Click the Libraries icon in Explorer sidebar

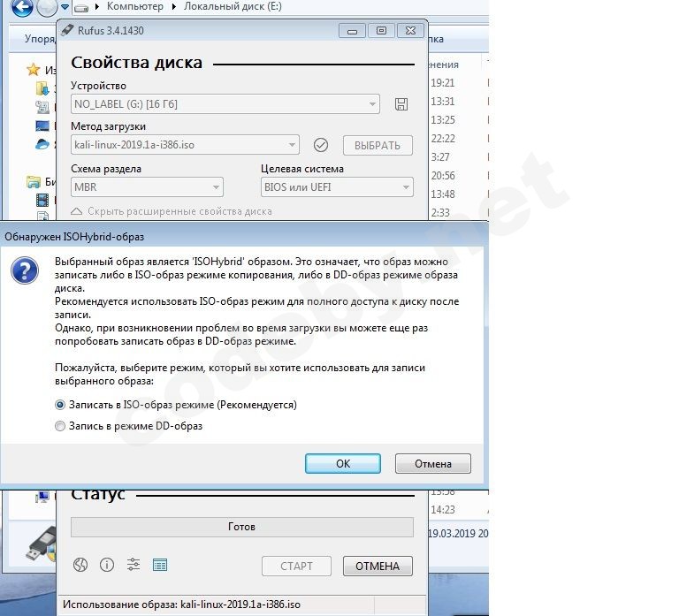[33, 182]
